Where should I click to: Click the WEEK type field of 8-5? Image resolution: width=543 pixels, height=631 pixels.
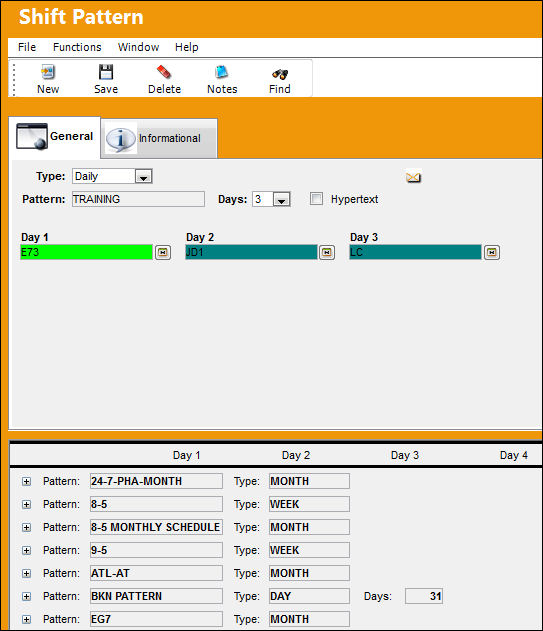309,504
